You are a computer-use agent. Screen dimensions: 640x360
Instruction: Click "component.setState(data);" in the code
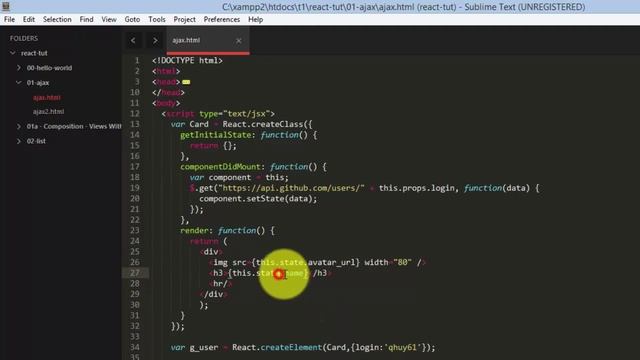click(258, 199)
